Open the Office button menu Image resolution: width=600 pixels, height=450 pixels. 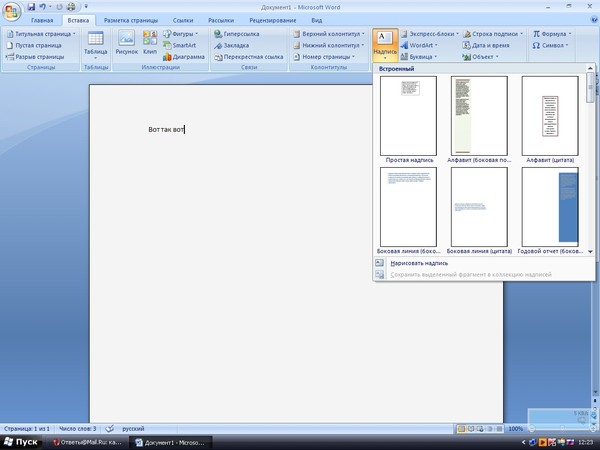coord(11,11)
